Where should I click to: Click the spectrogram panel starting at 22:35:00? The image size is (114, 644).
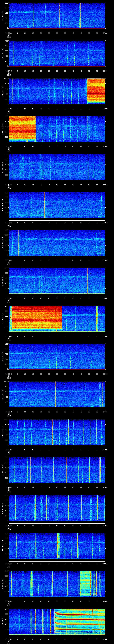57,357
